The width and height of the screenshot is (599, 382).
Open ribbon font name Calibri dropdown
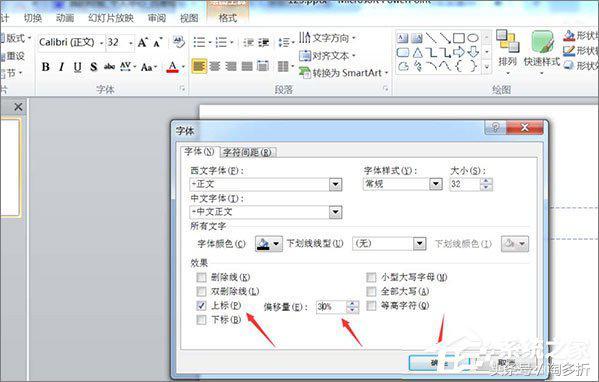[x=101, y=43]
